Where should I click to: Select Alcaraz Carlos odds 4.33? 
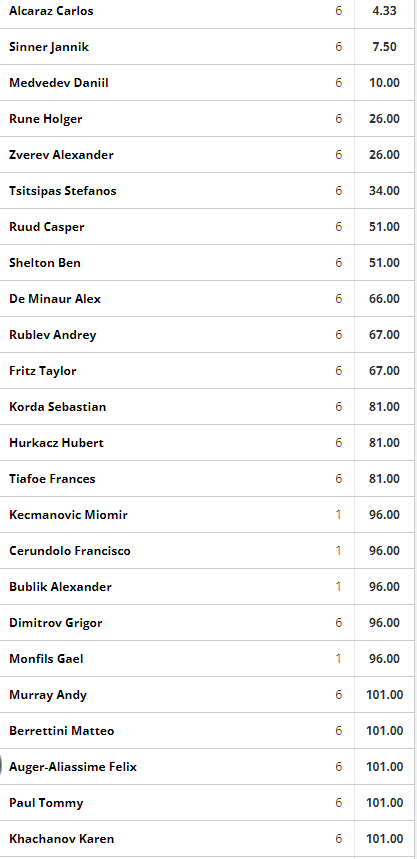(x=384, y=11)
